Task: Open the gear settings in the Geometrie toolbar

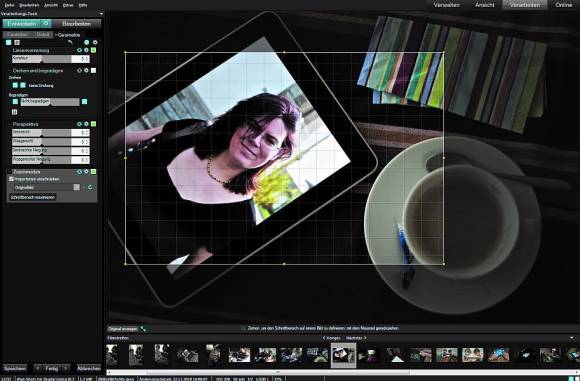Action: pos(95,43)
